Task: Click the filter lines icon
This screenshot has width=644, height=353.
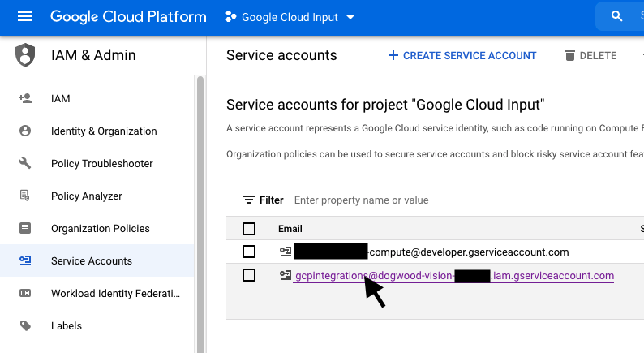Action: (x=248, y=200)
